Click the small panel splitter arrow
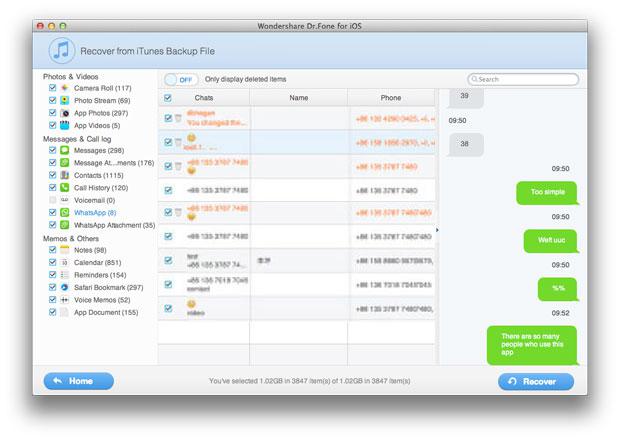Viewport: 620px width, 440px height. point(437,230)
